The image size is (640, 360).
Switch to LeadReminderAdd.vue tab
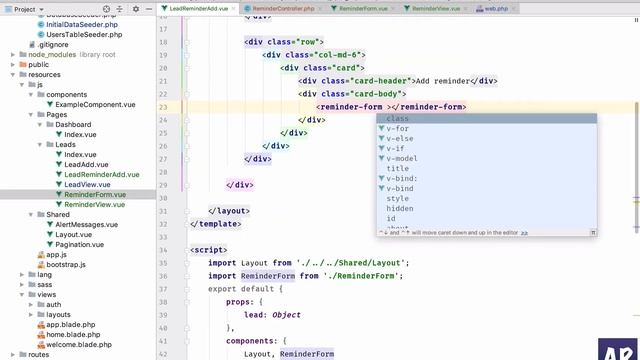(x=198, y=8)
